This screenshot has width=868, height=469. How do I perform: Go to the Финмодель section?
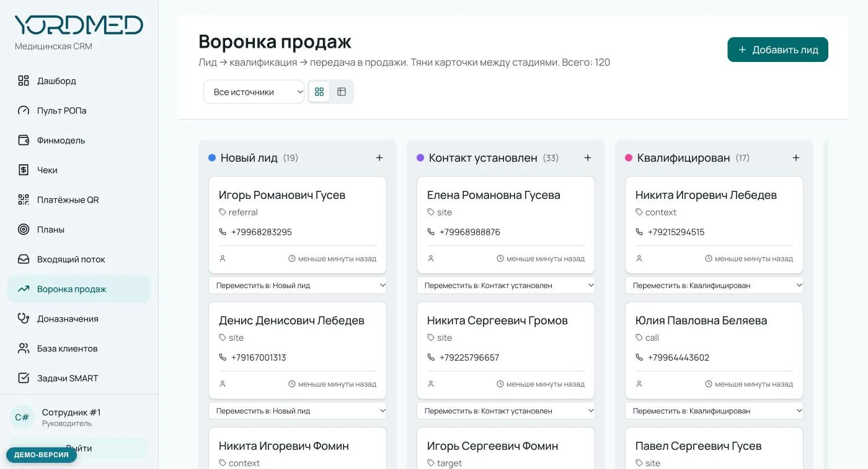coord(79,140)
